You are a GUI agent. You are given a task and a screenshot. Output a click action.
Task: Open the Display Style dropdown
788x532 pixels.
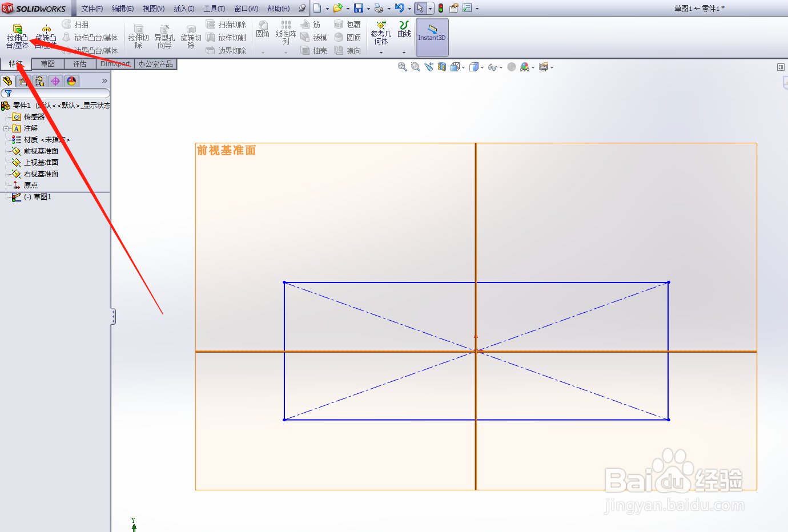click(x=476, y=67)
